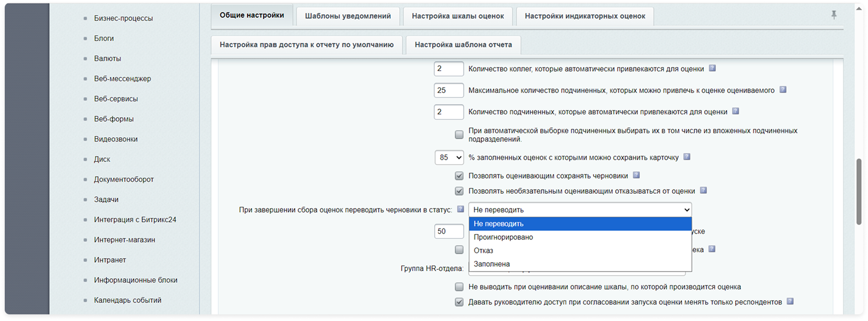Select Заполнена option

click(580, 264)
